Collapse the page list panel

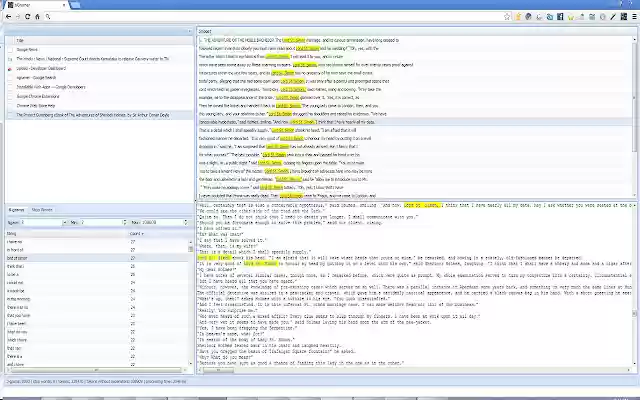coord(189,31)
